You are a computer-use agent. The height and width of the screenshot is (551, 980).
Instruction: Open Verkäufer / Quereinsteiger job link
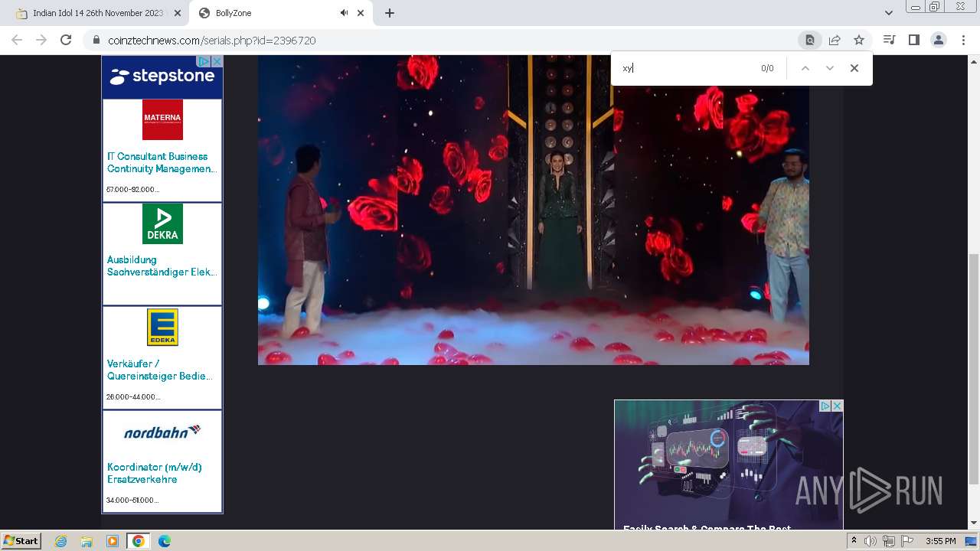(160, 370)
